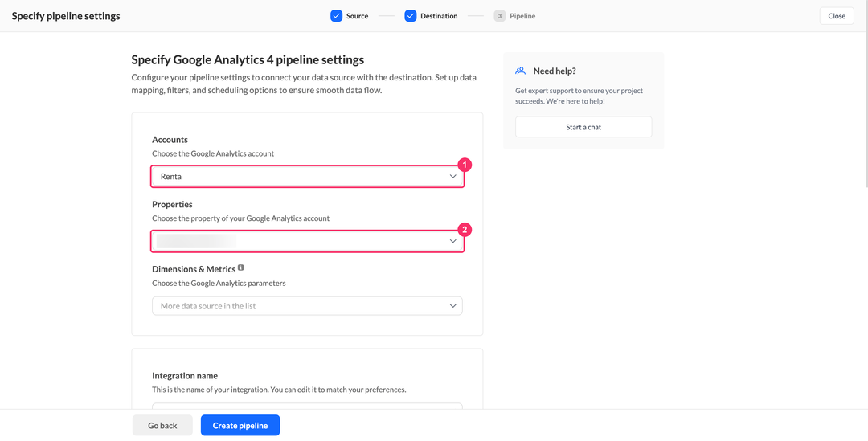
Task: Click the Source step checkmark icon
Action: coord(337,16)
